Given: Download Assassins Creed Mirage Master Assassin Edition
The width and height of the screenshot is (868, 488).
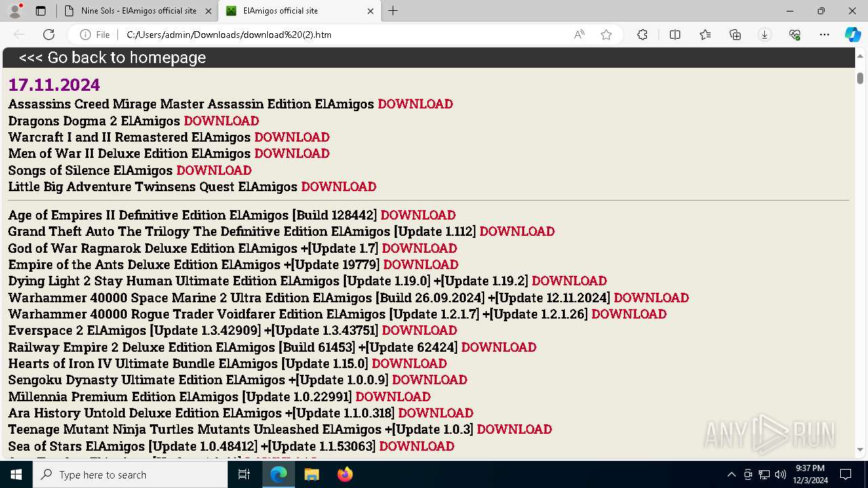Looking at the screenshot, I should pyautogui.click(x=415, y=104).
